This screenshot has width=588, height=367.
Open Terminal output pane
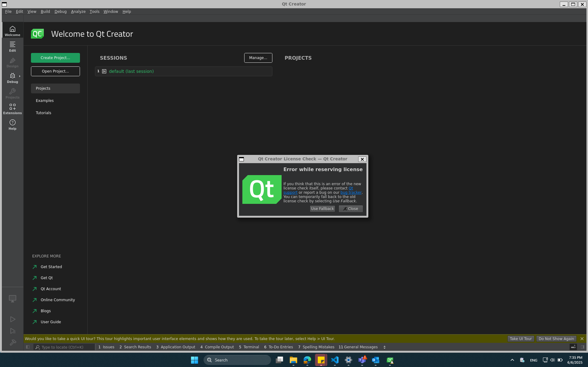[249, 347]
